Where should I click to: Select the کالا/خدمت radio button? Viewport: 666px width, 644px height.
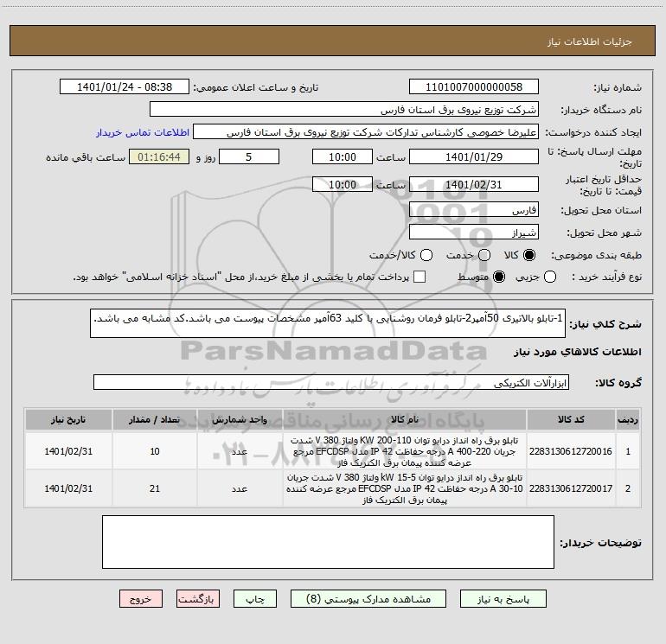pos(426,255)
